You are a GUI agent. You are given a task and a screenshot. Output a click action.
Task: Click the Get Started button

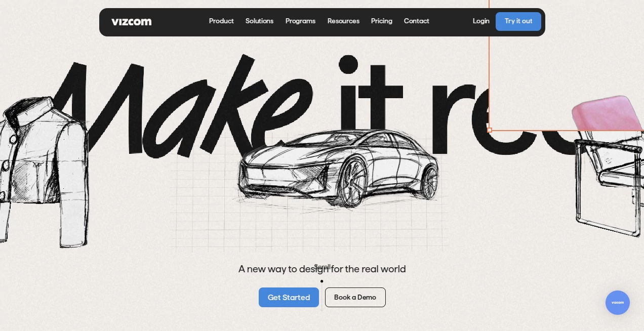coord(289,297)
